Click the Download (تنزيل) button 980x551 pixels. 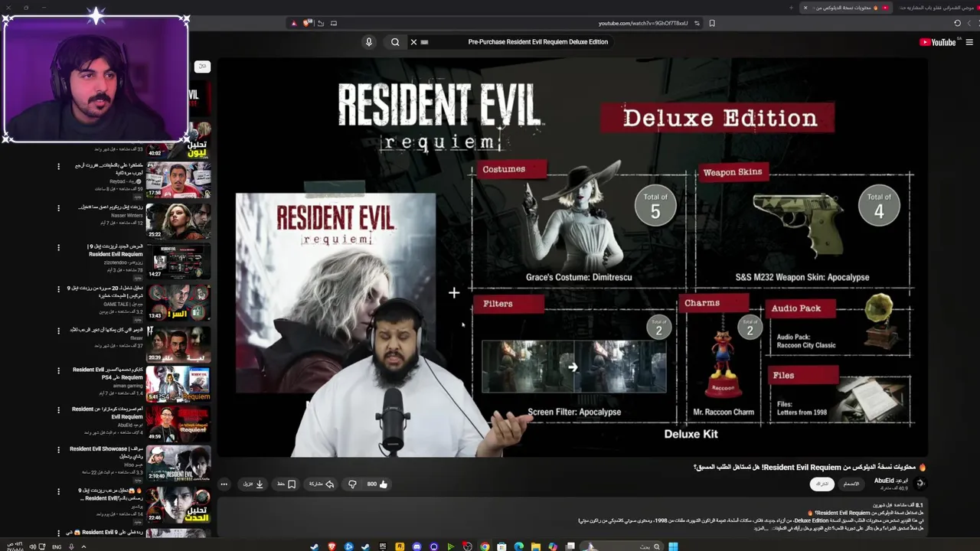[x=253, y=484]
